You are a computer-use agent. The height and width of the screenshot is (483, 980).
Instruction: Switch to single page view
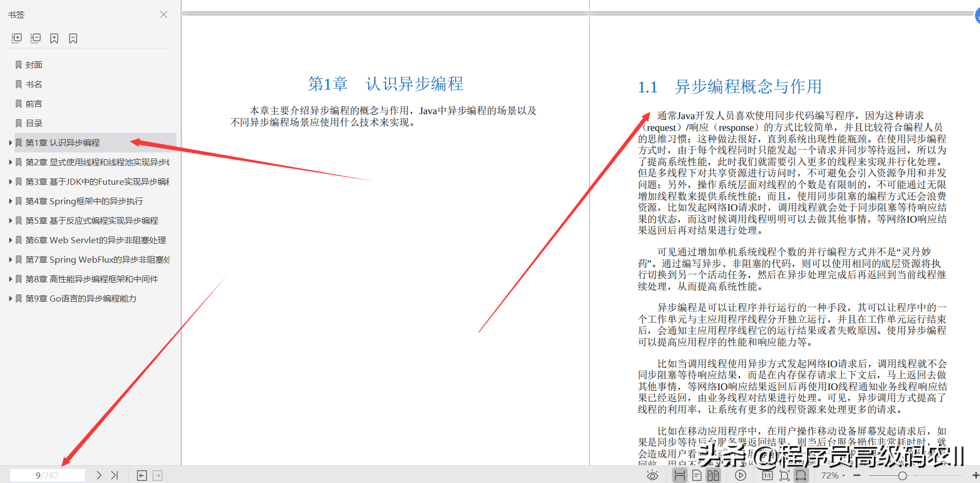coord(697,475)
